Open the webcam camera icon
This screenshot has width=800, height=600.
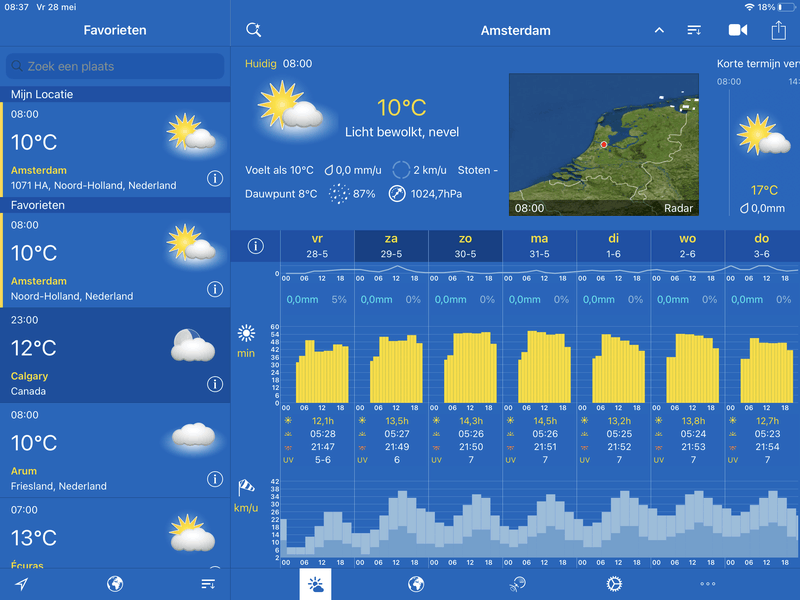738,30
